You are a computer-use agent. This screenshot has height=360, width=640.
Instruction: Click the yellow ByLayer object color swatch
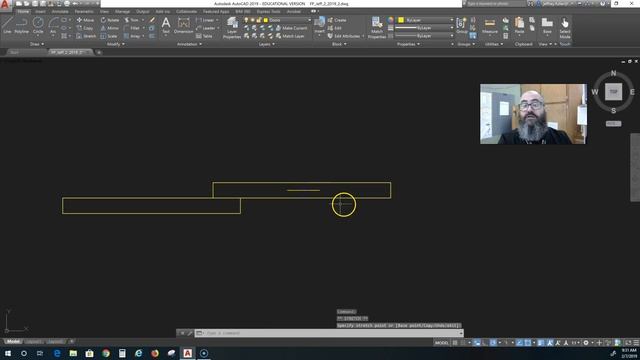[x=401, y=20]
